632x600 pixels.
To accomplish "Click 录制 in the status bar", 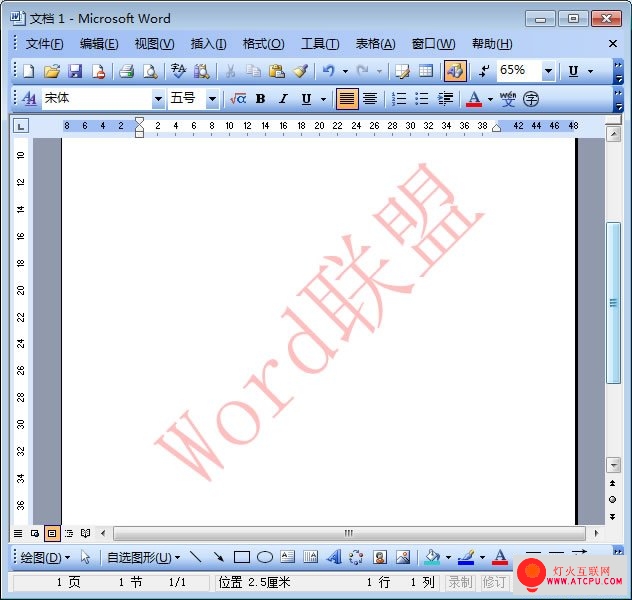I will (460, 582).
